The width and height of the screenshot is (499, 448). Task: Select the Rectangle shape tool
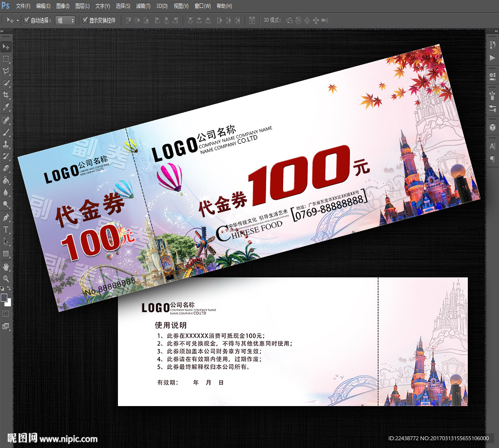[6, 253]
